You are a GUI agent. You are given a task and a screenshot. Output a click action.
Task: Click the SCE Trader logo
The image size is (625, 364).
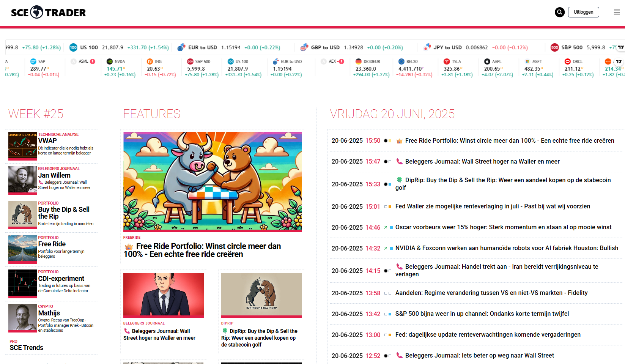tap(48, 12)
